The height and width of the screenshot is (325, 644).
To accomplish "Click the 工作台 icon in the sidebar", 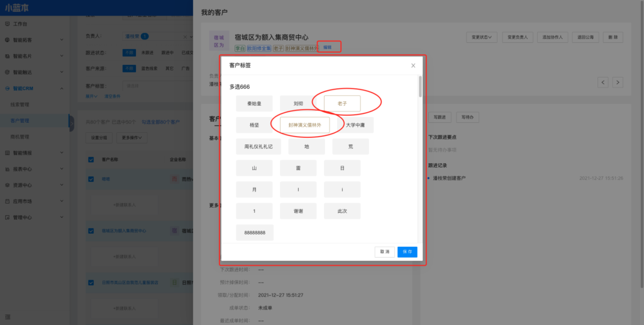I will click(x=7, y=24).
